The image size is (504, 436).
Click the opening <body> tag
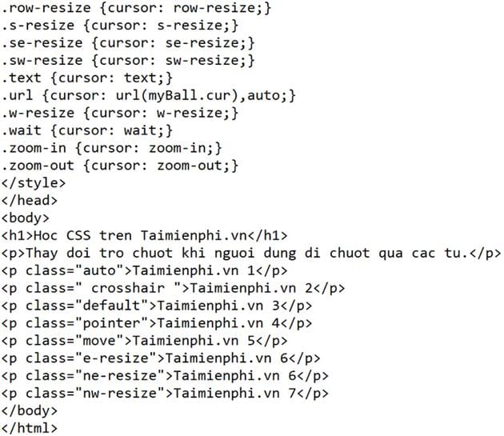(26, 218)
